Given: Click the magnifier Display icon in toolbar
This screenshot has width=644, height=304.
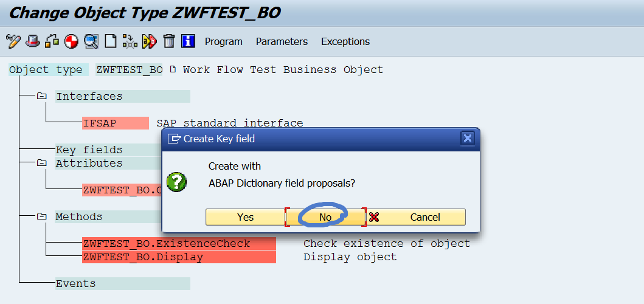Looking at the screenshot, I should (x=91, y=41).
